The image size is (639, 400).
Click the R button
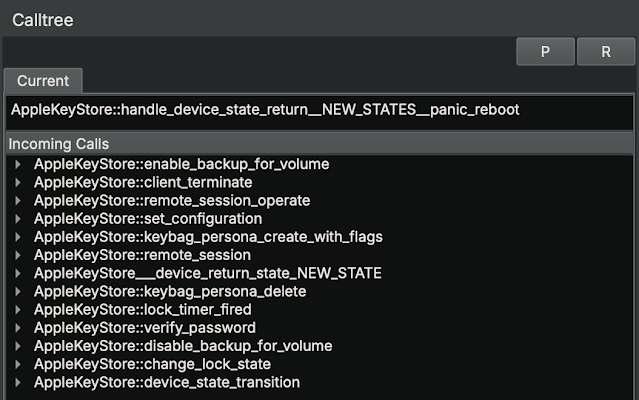[x=606, y=52]
